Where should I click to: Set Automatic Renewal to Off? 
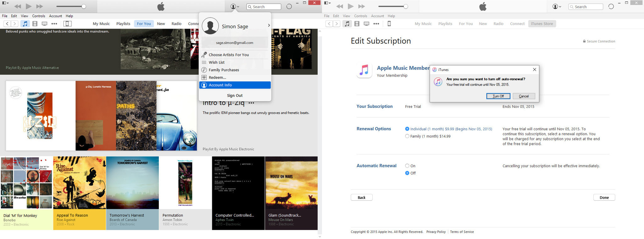(x=407, y=173)
